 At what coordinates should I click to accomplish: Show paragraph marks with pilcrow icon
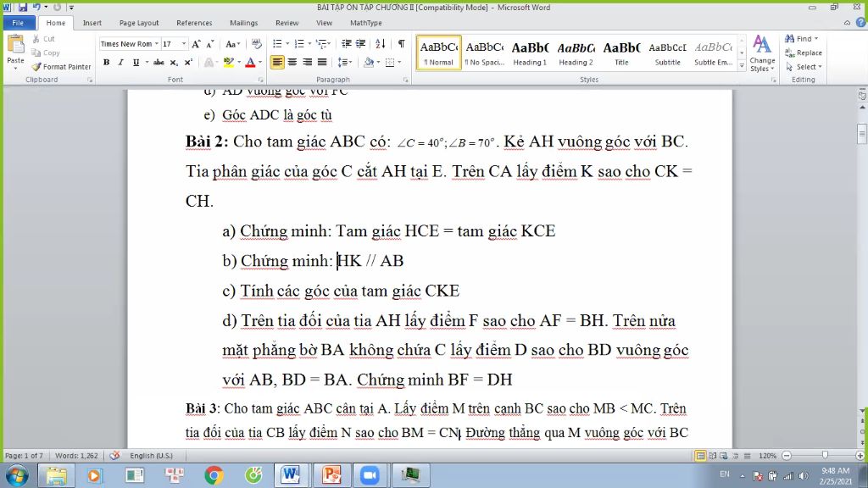[x=401, y=44]
